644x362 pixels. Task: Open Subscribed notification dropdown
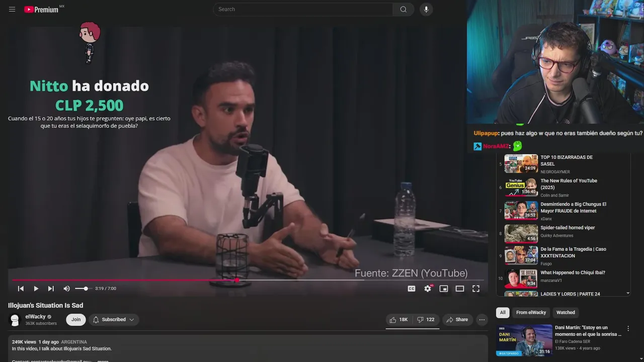[114, 320]
